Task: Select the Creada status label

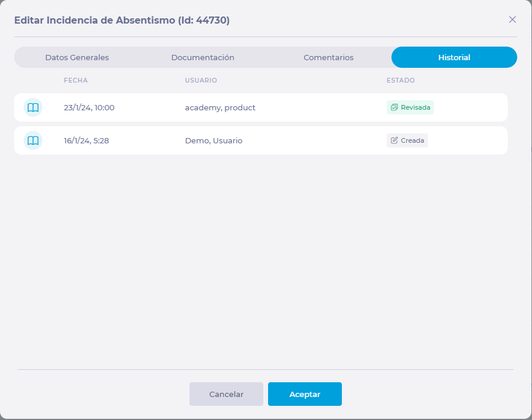Action: click(x=412, y=140)
